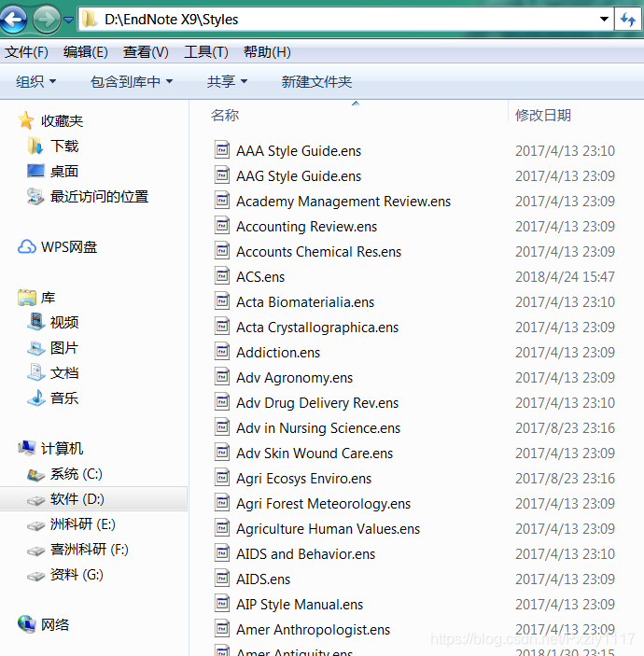Open the 查看(V) menu
This screenshot has height=656, width=644.
coord(146,52)
